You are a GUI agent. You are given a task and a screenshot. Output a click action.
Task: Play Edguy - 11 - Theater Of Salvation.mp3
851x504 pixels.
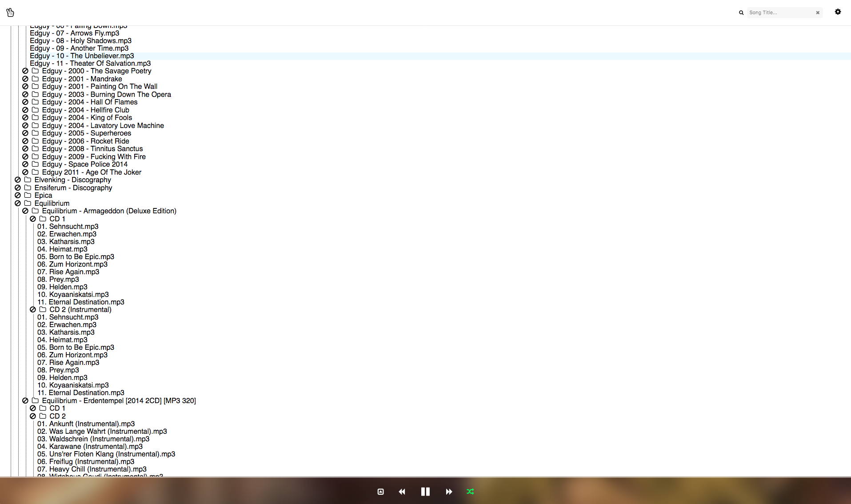(90, 64)
